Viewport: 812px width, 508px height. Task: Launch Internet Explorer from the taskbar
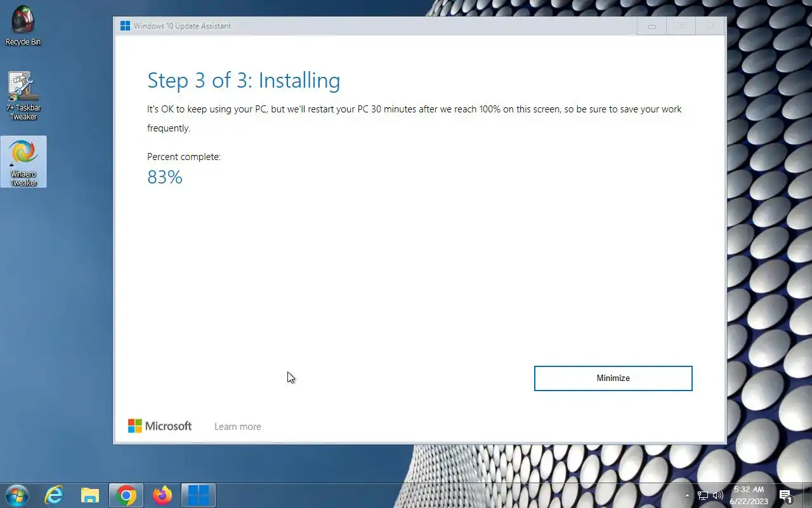pos(54,495)
